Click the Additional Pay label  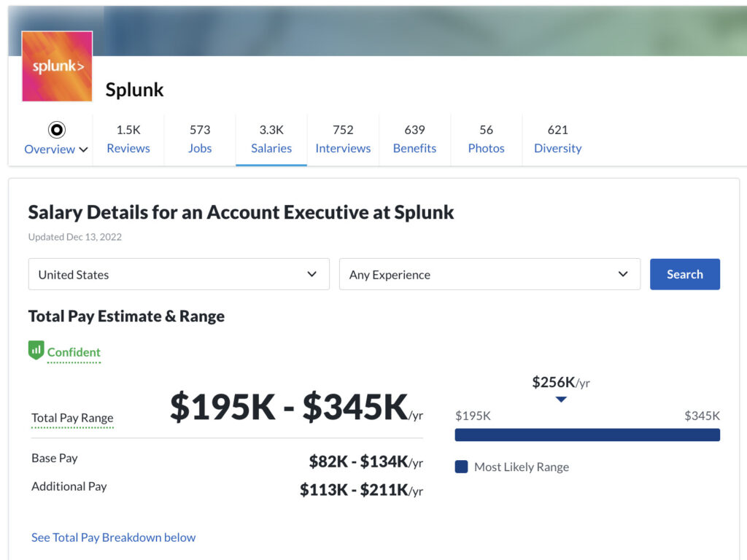(x=69, y=486)
